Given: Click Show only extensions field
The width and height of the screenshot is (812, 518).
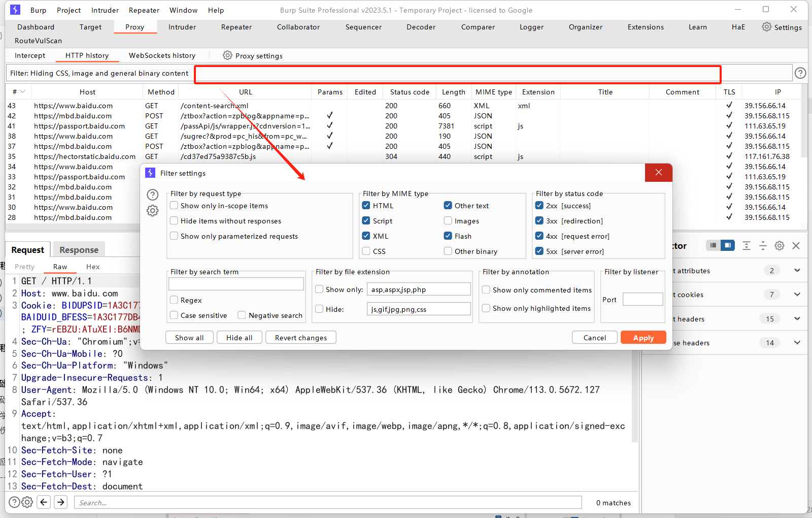Looking at the screenshot, I should 419,289.
